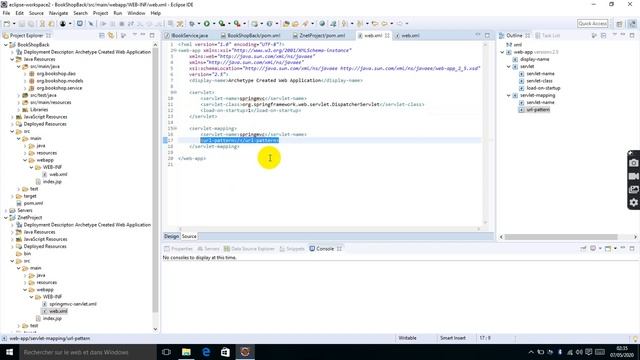The width and height of the screenshot is (640, 360).
Task: Click Open Console icon in Console view
Action: pyautogui.click(x=608, y=249)
